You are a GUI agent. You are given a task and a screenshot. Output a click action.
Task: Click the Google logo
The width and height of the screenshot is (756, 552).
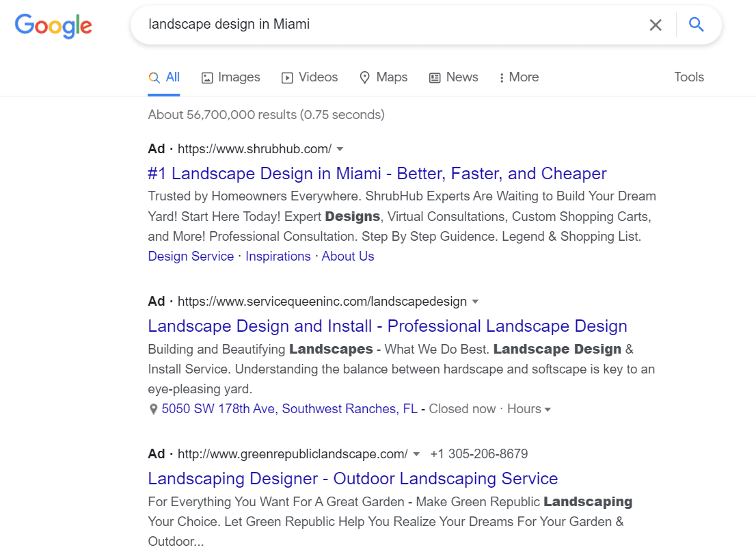[53, 26]
